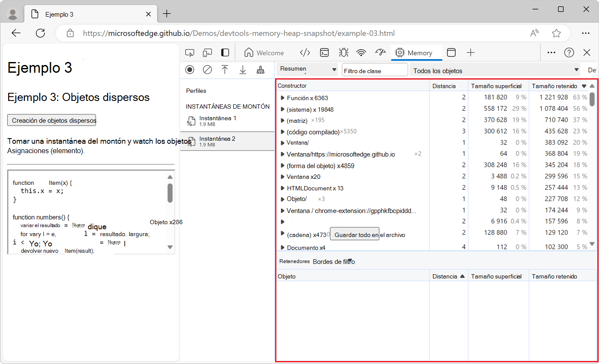
Task: Click the load profile upload arrow icon
Action: tap(225, 70)
